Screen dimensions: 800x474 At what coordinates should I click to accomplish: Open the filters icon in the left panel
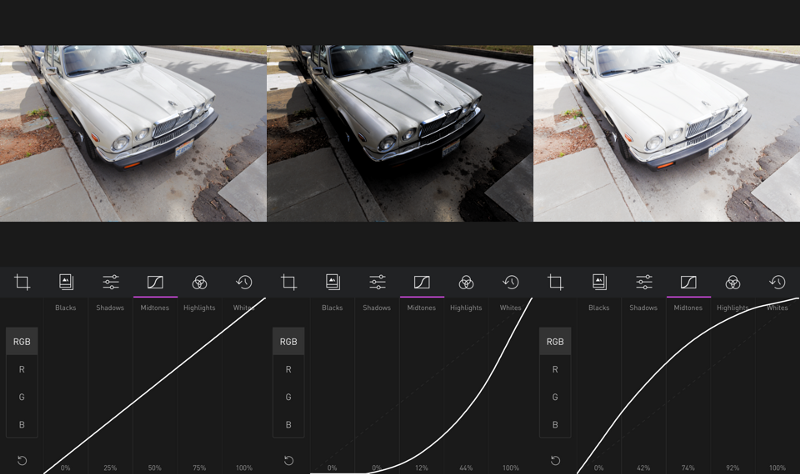point(66,283)
